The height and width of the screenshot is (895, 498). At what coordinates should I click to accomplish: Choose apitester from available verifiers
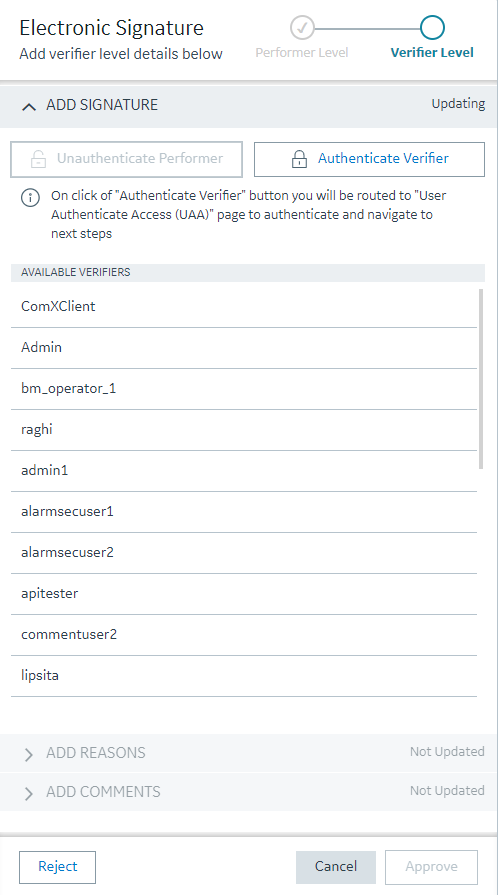[x=244, y=594]
